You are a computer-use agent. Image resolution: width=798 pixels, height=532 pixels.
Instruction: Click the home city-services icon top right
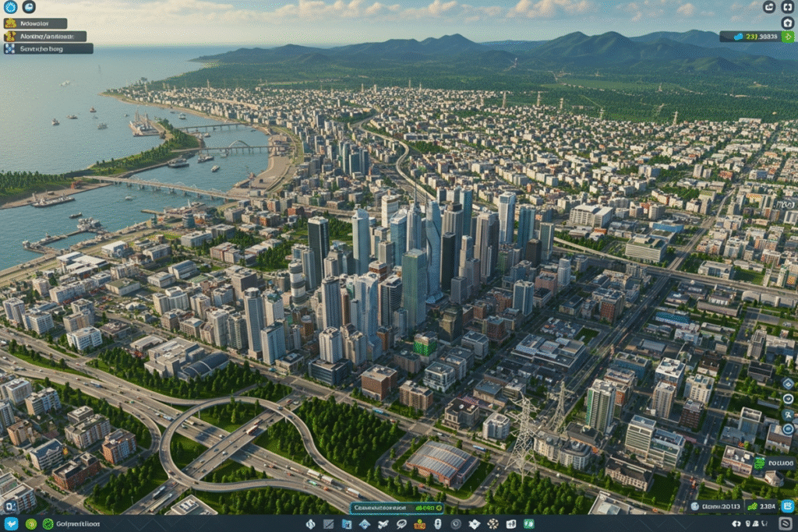788,22
